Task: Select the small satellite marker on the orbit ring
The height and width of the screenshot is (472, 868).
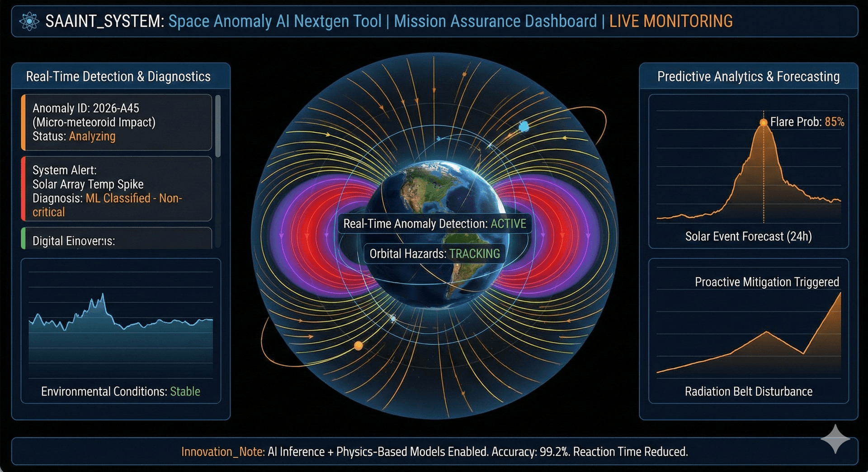Action: (x=393, y=318)
